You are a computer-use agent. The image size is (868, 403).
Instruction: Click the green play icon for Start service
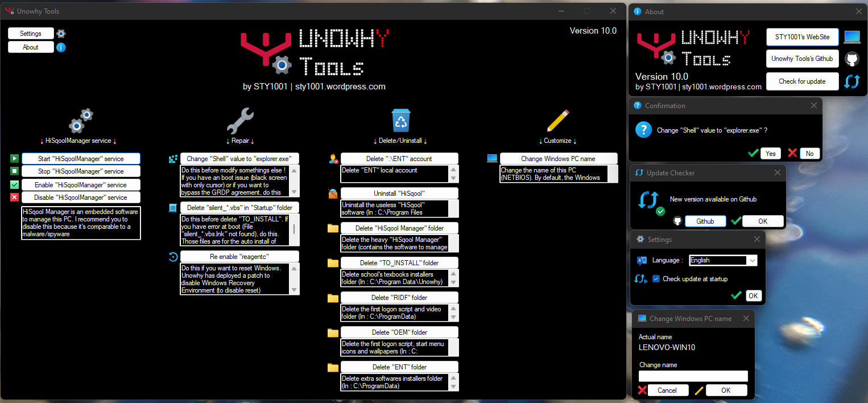tap(15, 158)
